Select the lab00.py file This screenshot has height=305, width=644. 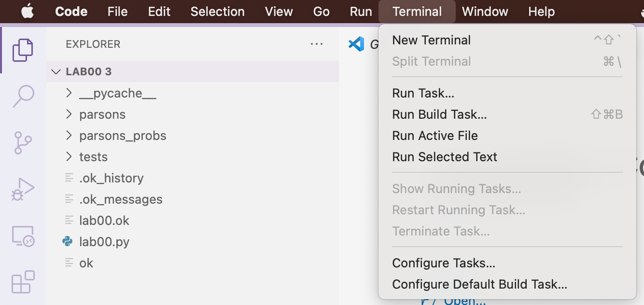point(104,241)
